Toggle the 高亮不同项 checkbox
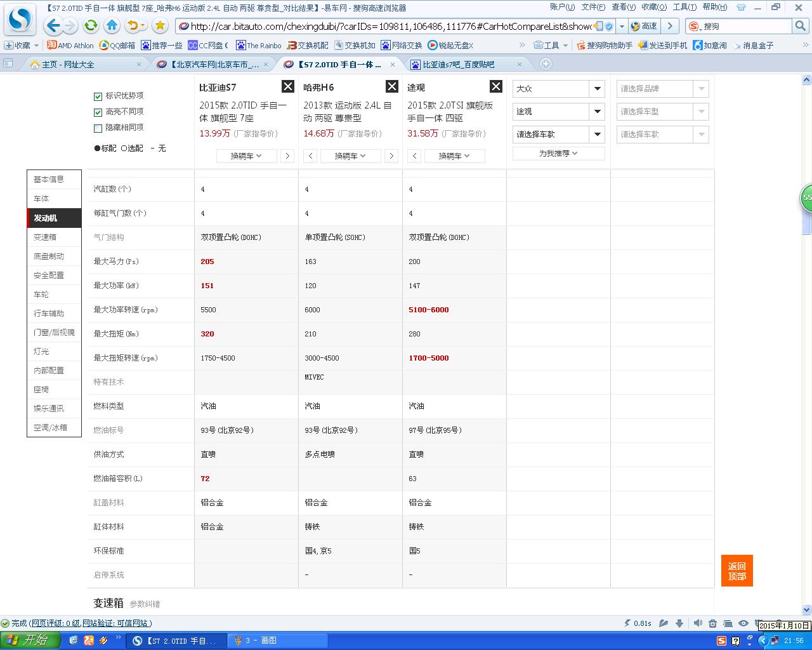The width and height of the screenshot is (812, 650). tap(98, 112)
